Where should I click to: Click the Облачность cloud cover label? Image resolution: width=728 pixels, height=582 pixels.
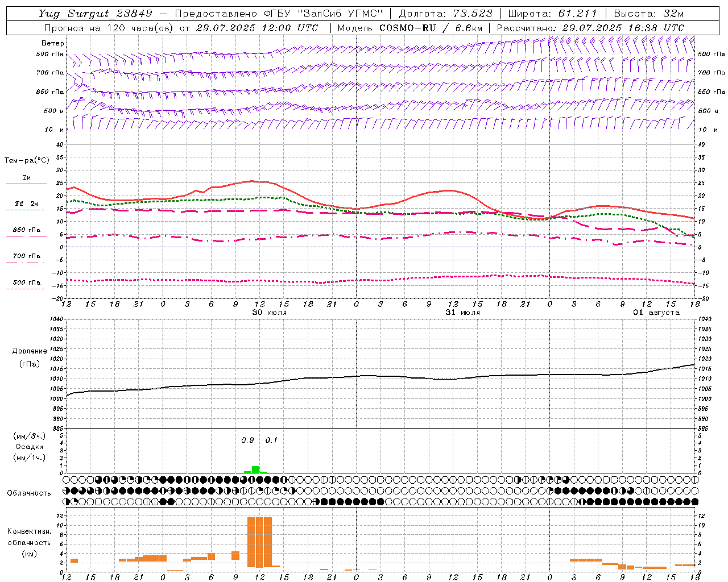pos(29,493)
